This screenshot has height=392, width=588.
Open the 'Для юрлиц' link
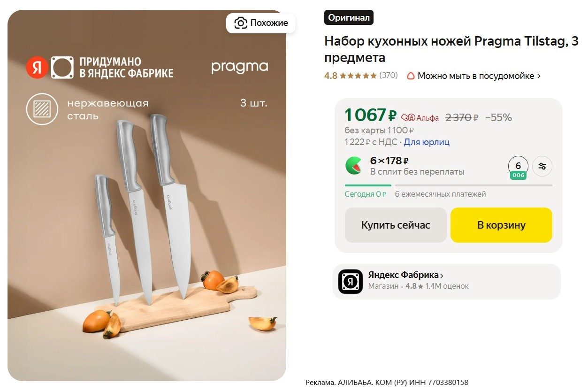click(427, 142)
